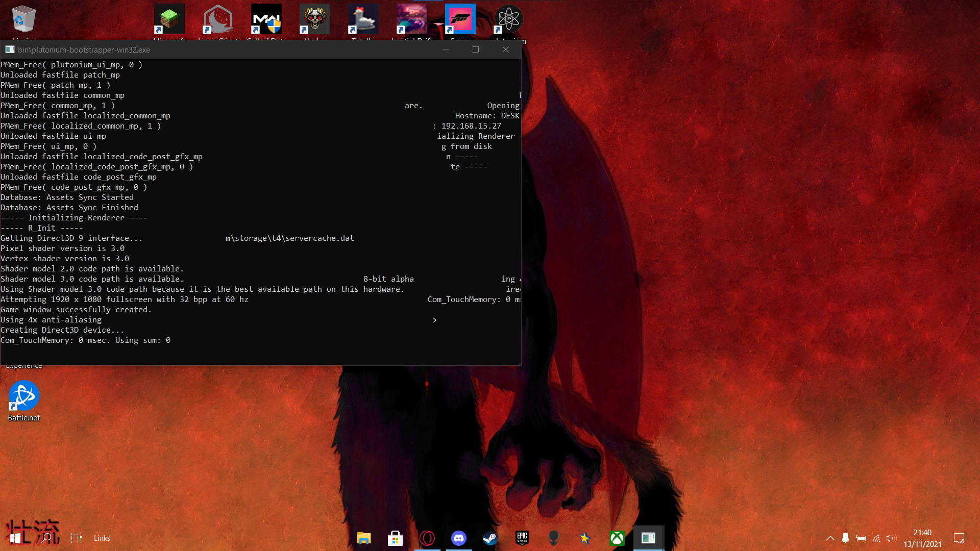980x551 pixels.
Task: Select the Plutonium console taskbar button
Action: [x=649, y=538]
